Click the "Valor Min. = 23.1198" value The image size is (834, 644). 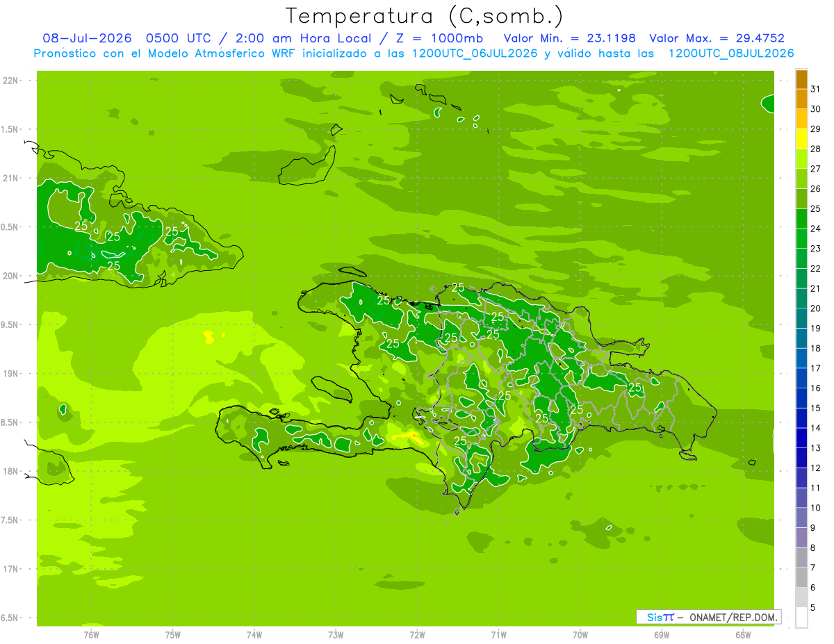point(569,38)
